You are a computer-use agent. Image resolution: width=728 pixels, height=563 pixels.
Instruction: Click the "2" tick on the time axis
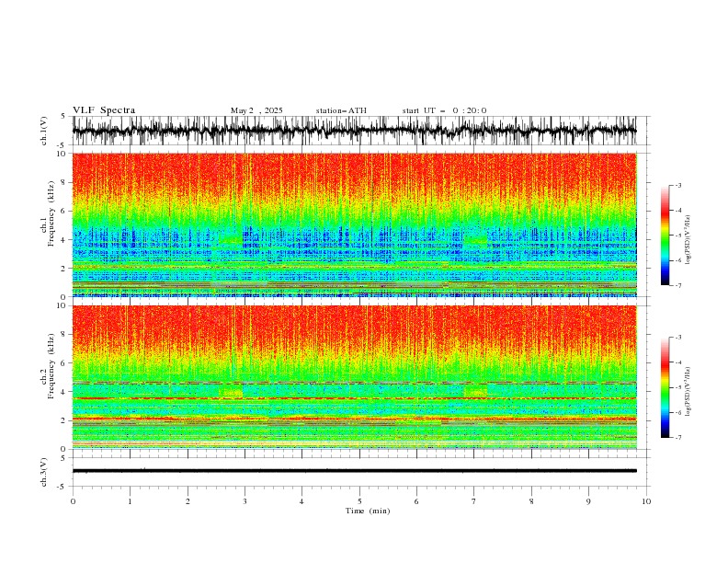pyautogui.click(x=188, y=501)
